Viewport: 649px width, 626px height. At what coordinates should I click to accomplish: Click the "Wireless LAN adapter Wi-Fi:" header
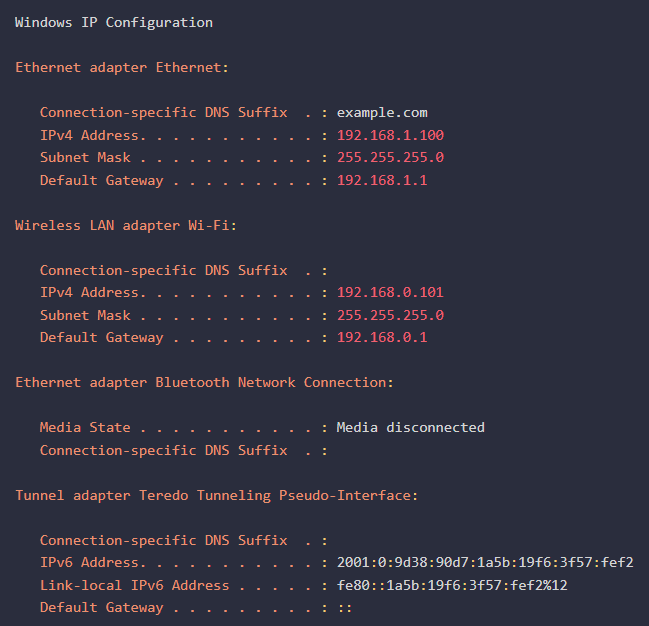pyautogui.click(x=125, y=225)
